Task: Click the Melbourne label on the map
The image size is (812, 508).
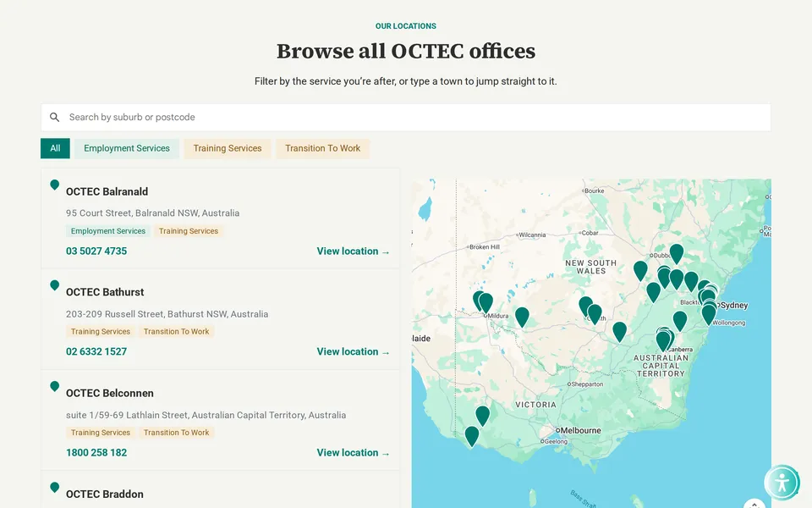Action: 580,431
